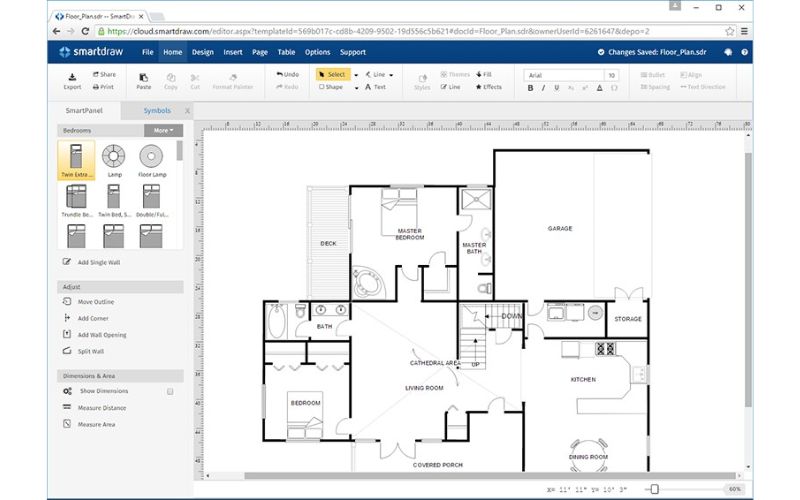
Task: Bookmark page with the star icon
Action: pos(730,32)
